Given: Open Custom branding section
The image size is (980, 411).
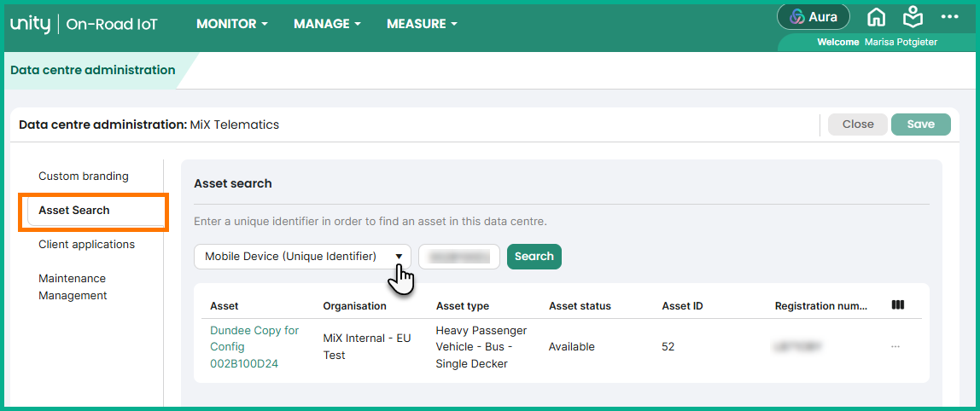Looking at the screenshot, I should 84,177.
